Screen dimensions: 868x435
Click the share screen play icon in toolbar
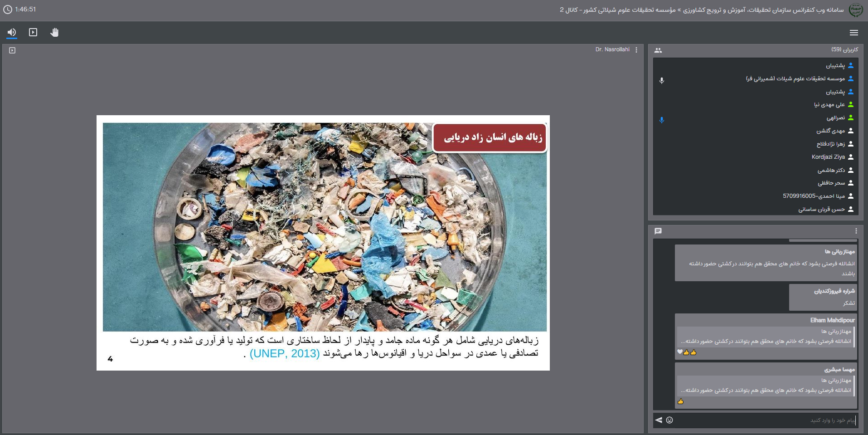coord(33,32)
